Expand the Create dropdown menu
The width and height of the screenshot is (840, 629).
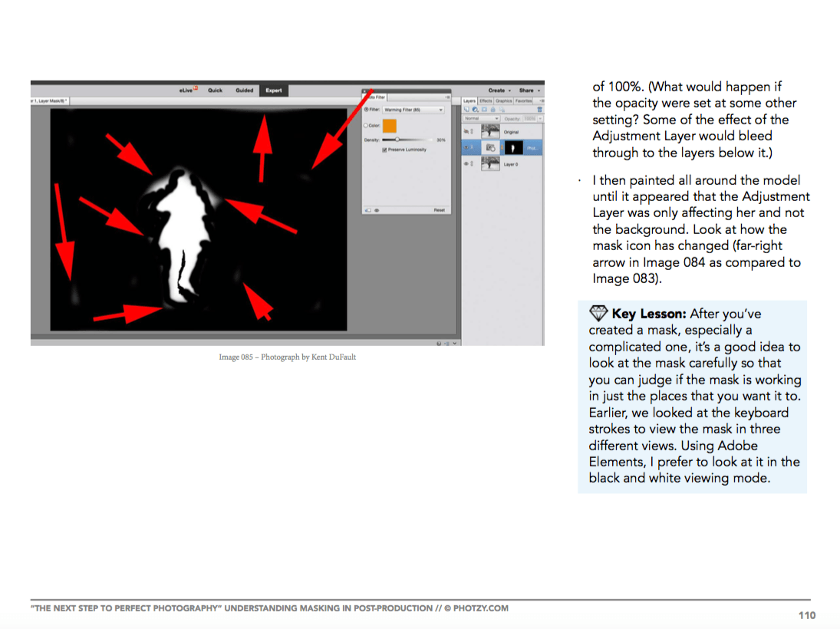click(499, 90)
